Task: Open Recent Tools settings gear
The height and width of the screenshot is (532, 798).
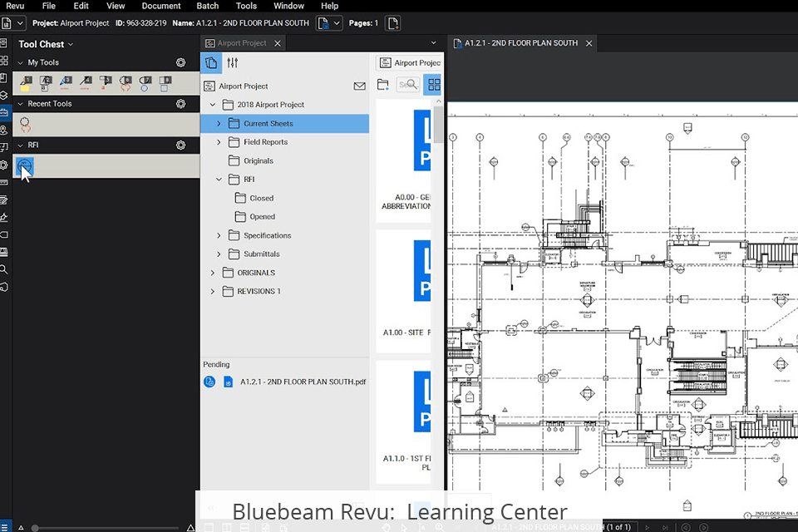Action: coord(180,104)
